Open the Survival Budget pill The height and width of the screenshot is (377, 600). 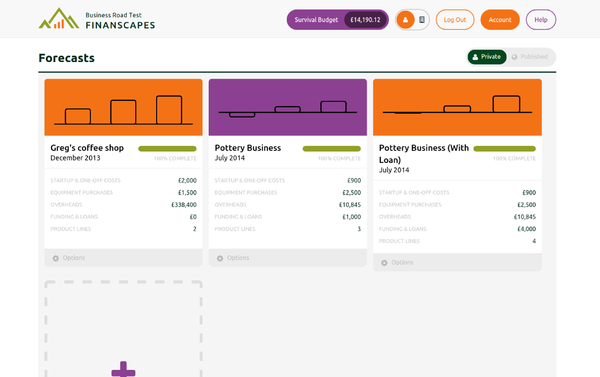338,20
